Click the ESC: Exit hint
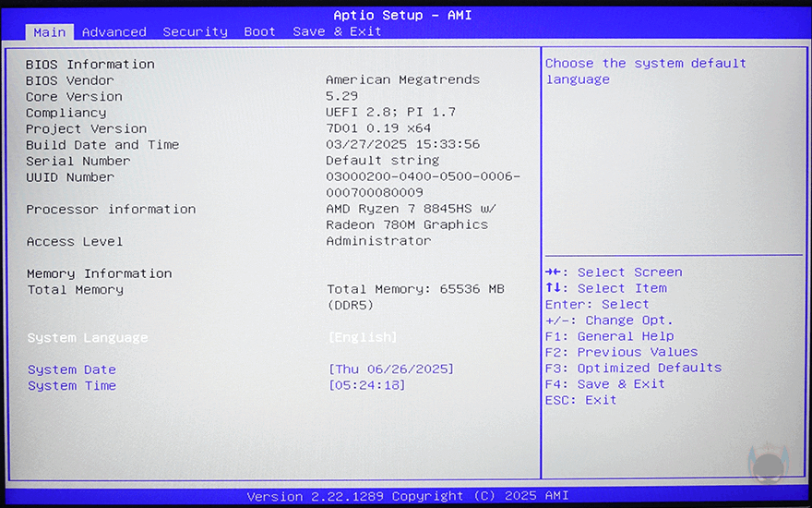This screenshot has width=812, height=508. [581, 400]
